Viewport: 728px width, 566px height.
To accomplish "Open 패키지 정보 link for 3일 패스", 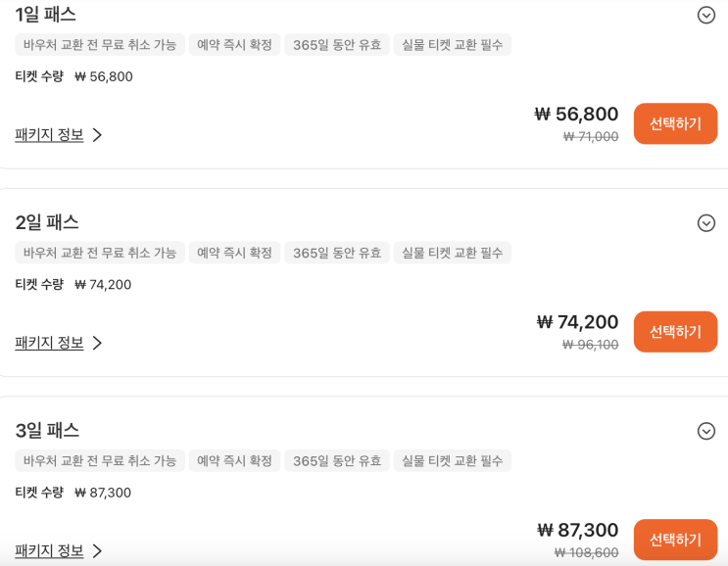I will 50,550.
